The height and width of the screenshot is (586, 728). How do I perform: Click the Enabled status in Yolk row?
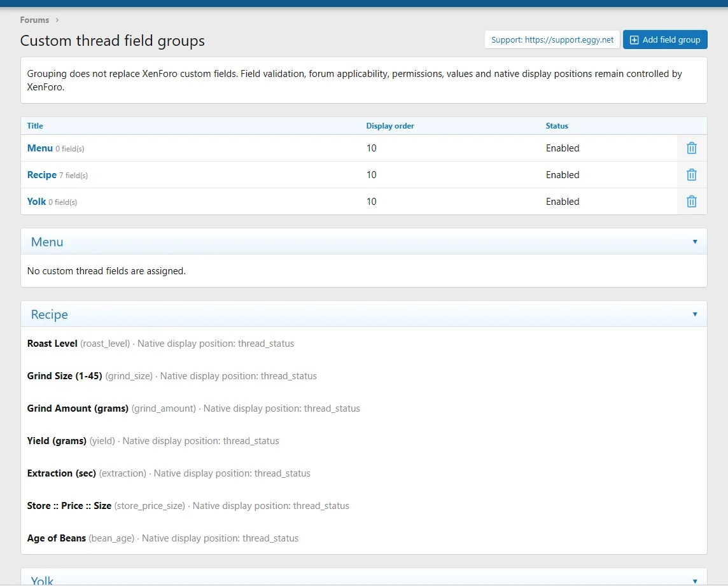click(563, 202)
